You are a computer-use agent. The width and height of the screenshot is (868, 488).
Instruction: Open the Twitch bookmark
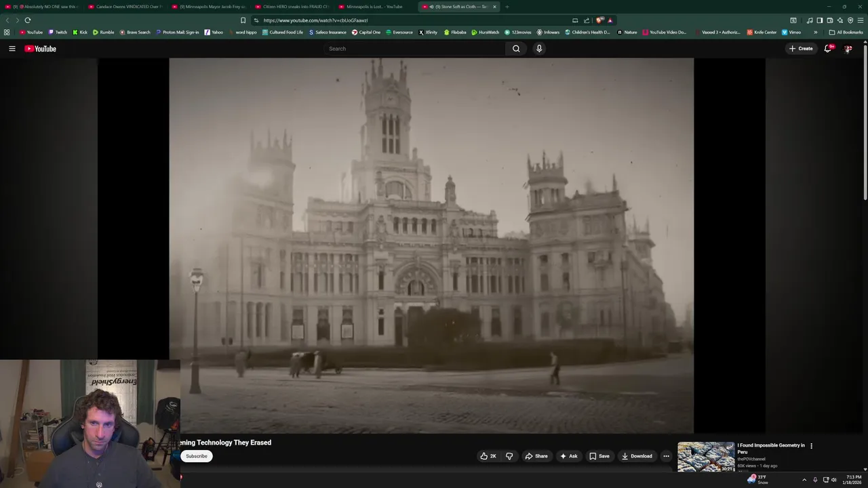[58, 32]
